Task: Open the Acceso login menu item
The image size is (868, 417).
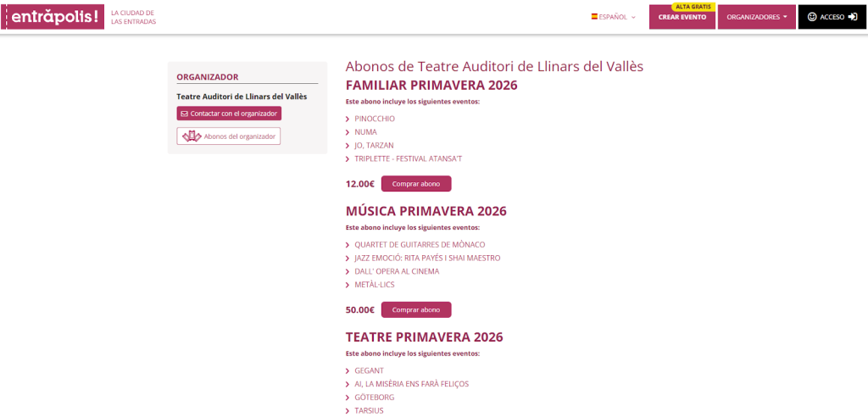Action: pyautogui.click(x=832, y=17)
